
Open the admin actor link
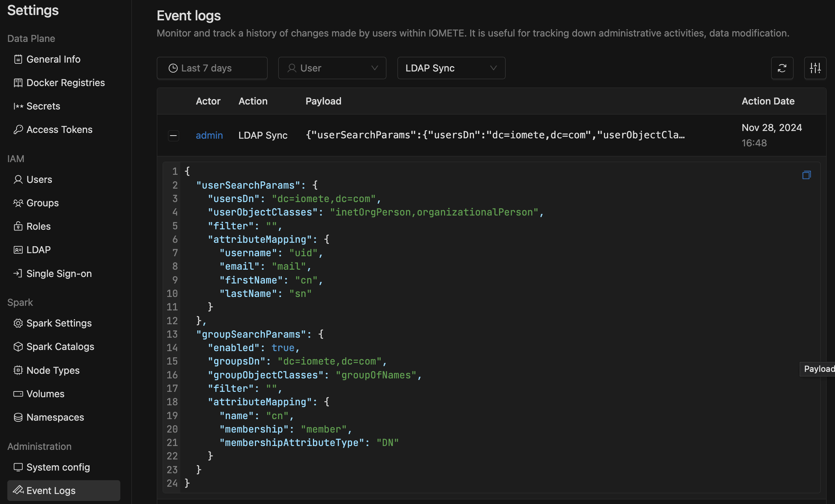pyautogui.click(x=209, y=135)
